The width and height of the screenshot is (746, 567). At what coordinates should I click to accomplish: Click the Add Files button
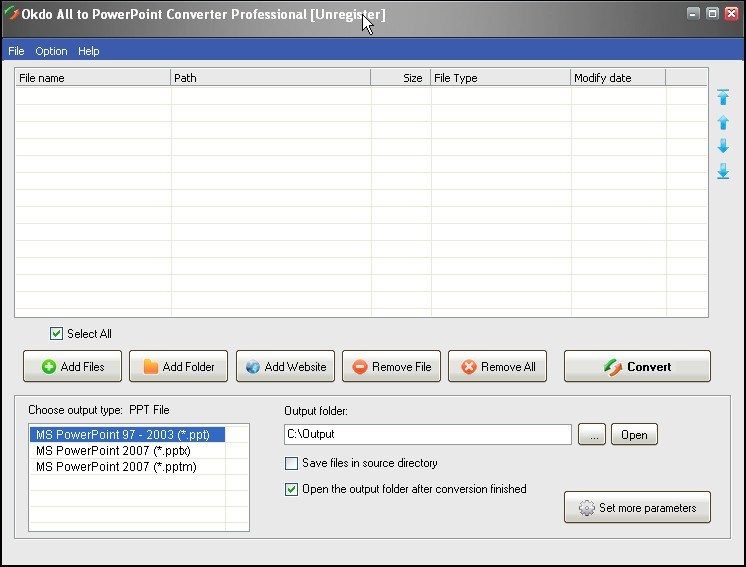tap(72, 366)
